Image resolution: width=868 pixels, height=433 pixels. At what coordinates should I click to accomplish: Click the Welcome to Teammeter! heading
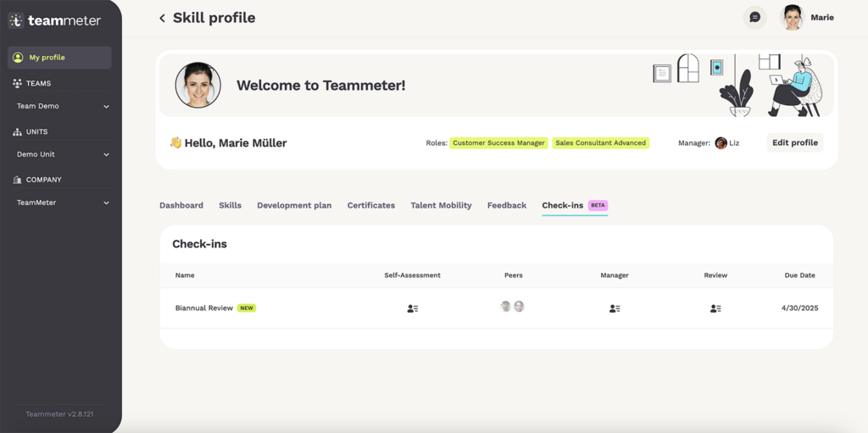[321, 86]
